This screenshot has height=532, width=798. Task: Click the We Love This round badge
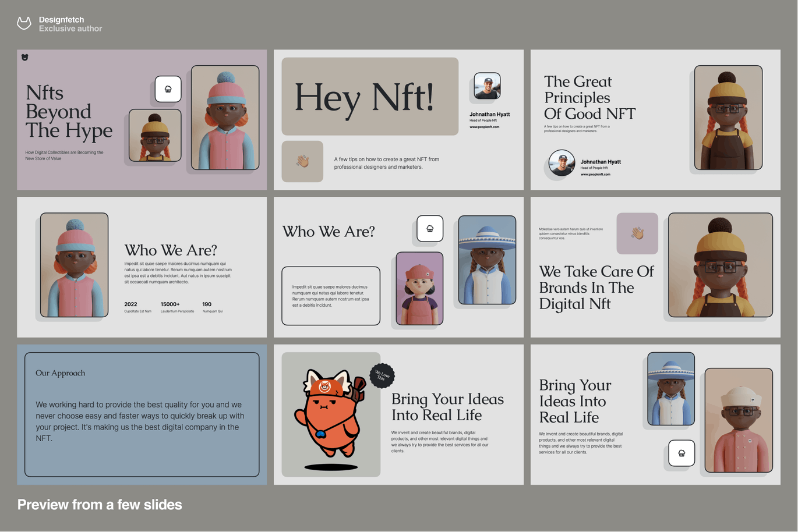tap(382, 375)
